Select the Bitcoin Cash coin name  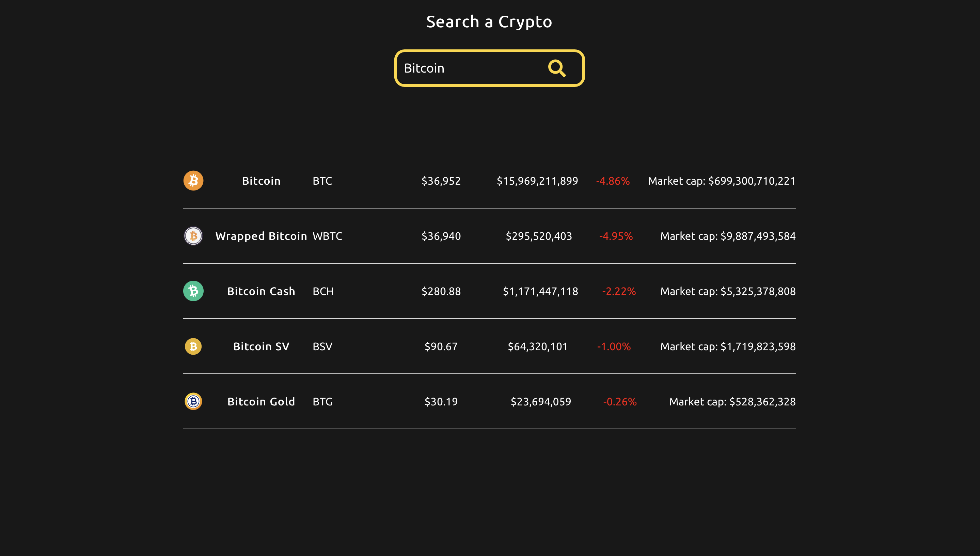tap(262, 291)
